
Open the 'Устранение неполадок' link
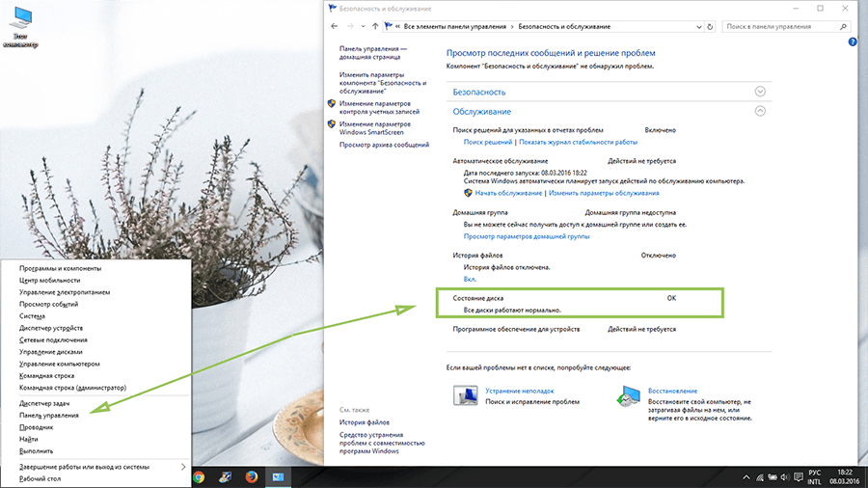click(519, 391)
